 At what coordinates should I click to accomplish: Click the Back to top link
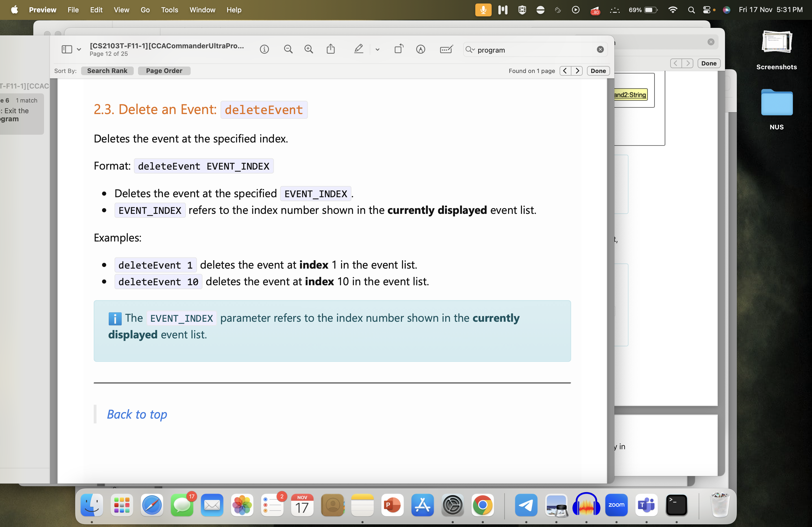[x=137, y=414]
